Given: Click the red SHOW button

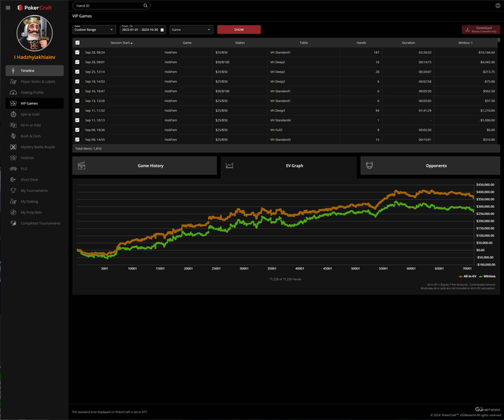Looking at the screenshot, I should (x=239, y=29).
